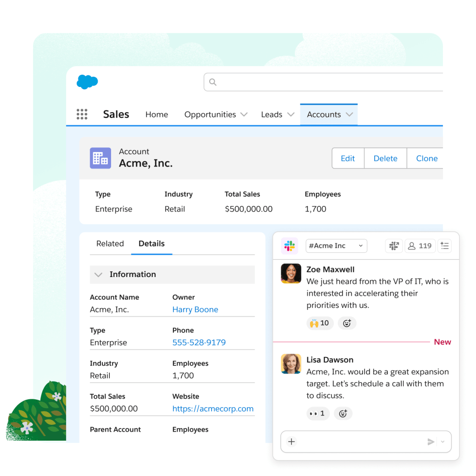Click the Acme, Inc. account title

tap(145, 163)
